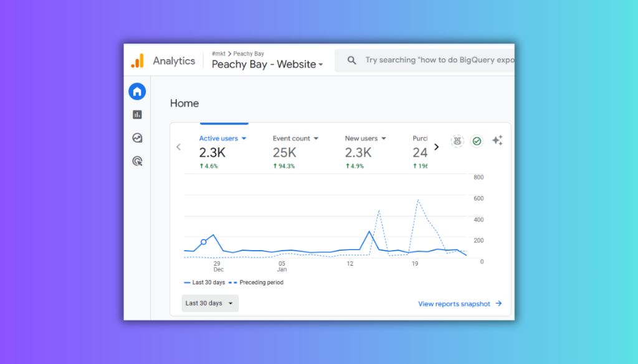Viewport: 638px width, 364px height.
Task: Click the next metrics right arrow
Action: (436, 147)
